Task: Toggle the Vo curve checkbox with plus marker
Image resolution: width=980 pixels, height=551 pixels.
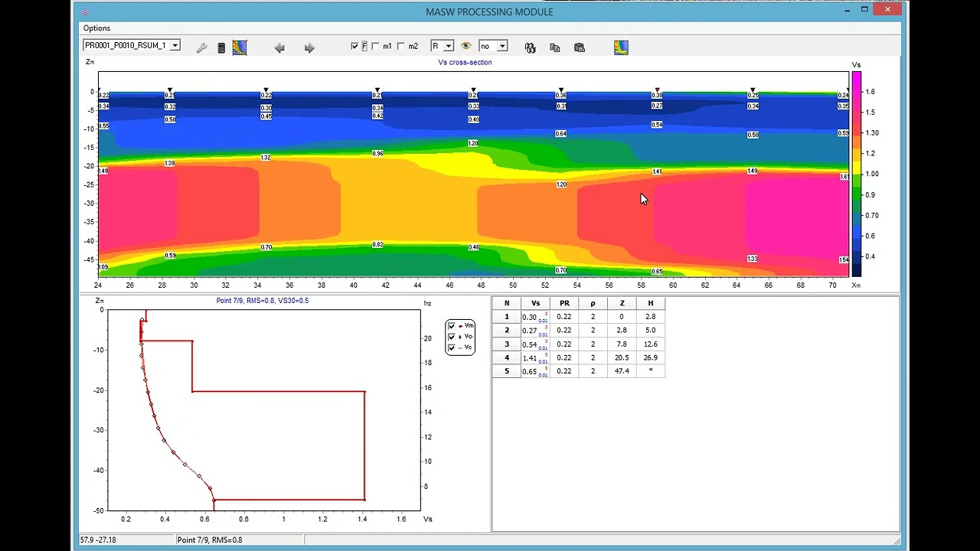Action: tap(451, 337)
